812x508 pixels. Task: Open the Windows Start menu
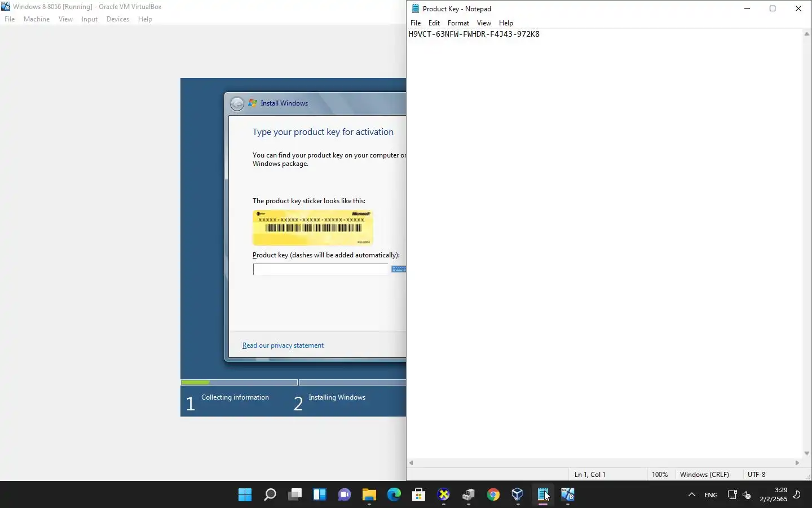pos(245,495)
